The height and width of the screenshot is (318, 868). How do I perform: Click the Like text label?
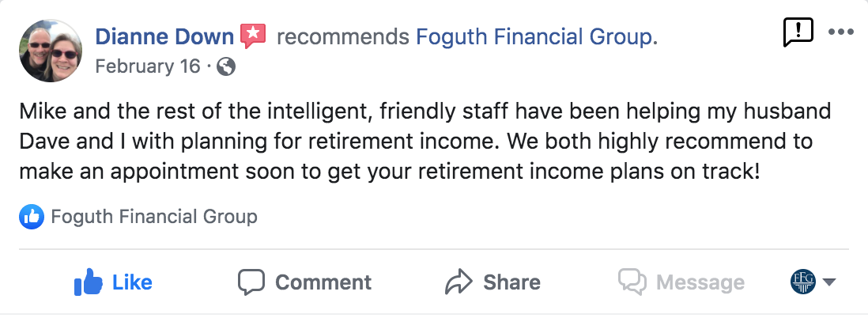[132, 282]
